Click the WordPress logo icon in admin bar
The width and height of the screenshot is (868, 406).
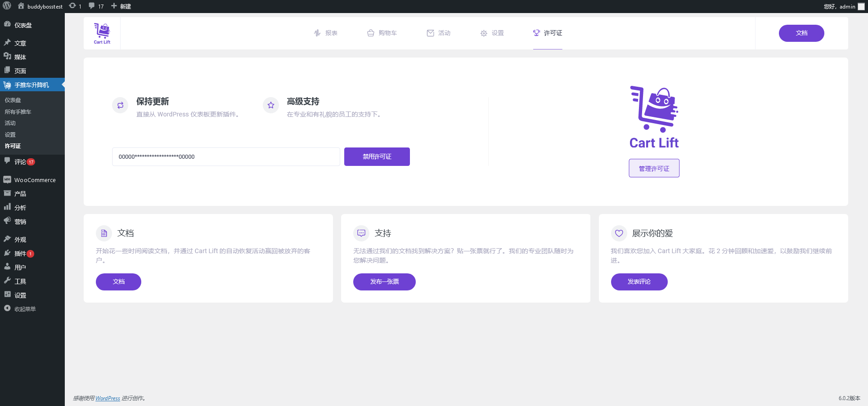click(7, 6)
